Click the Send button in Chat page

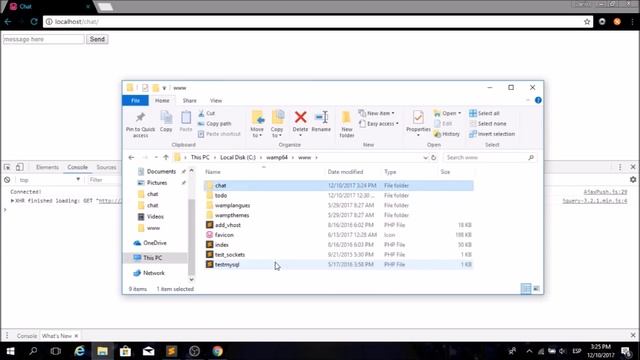(x=97, y=39)
